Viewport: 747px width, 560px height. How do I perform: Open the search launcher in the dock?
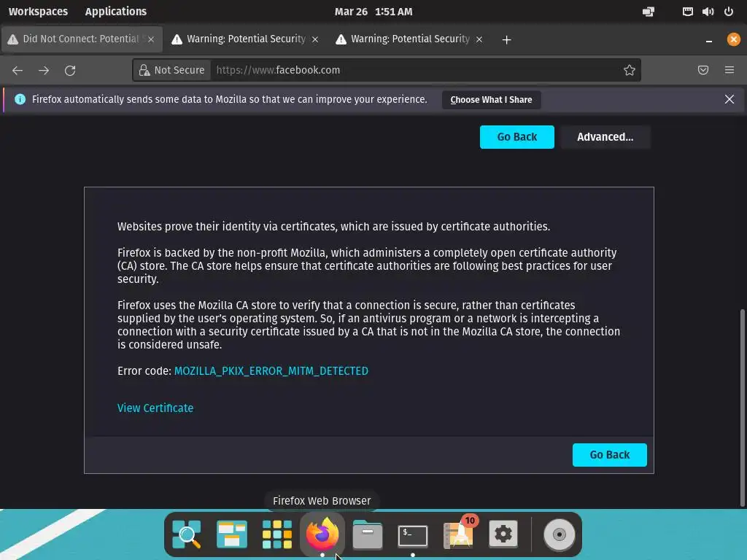pos(186,534)
